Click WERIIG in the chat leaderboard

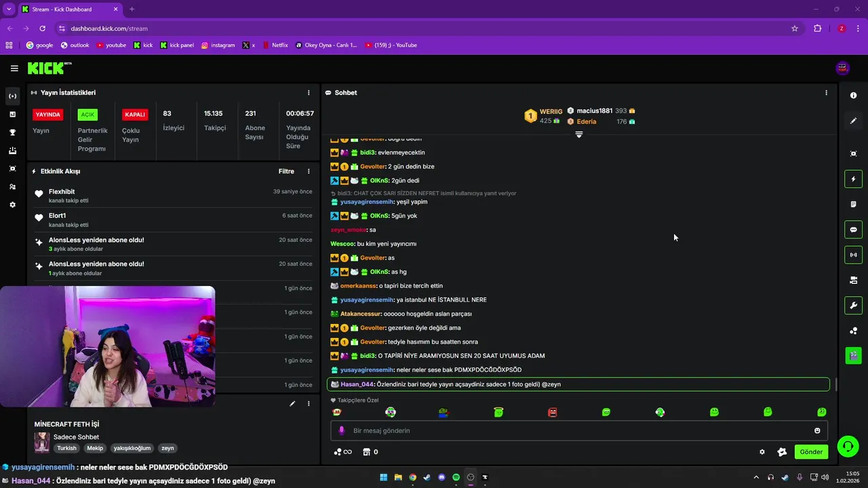click(x=551, y=111)
